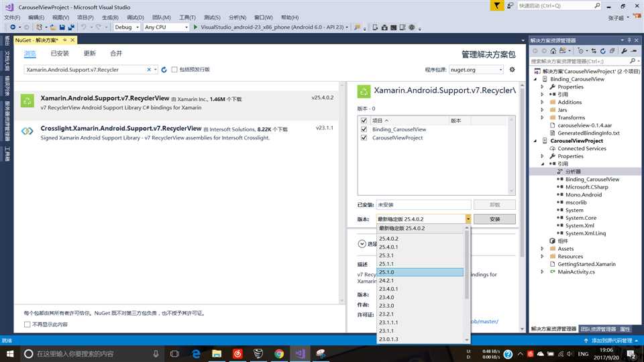Image resolution: width=644 pixels, height=362 pixels.
Task: Click Sync with Active Document icon
Action: (x=594, y=51)
